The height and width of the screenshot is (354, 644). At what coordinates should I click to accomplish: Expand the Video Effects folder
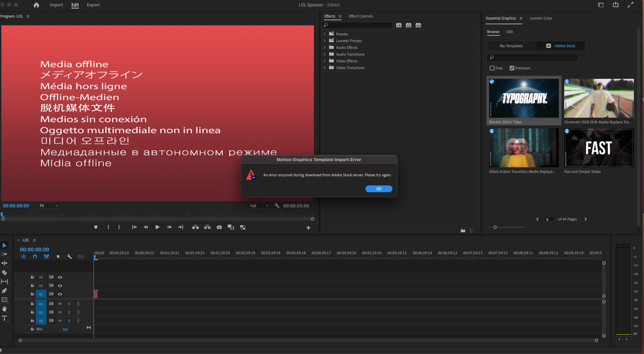[x=325, y=61]
